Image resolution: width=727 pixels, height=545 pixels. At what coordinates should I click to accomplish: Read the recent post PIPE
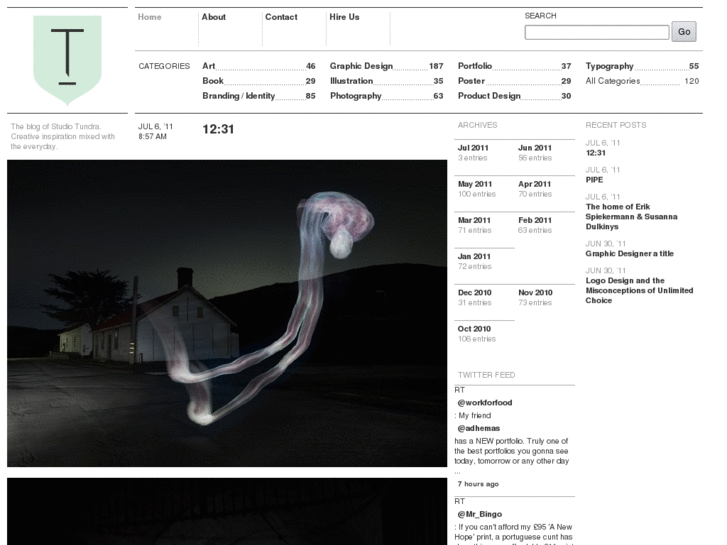pos(594,180)
